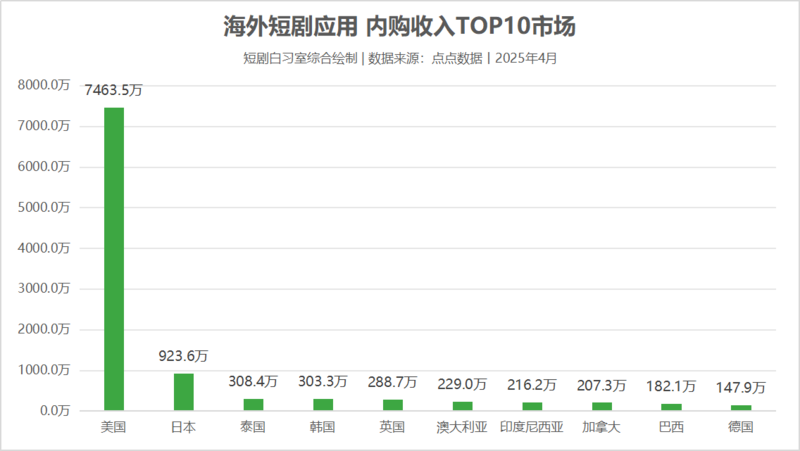Click the green bar for 巴西
This screenshot has width=800, height=451.
point(671,407)
